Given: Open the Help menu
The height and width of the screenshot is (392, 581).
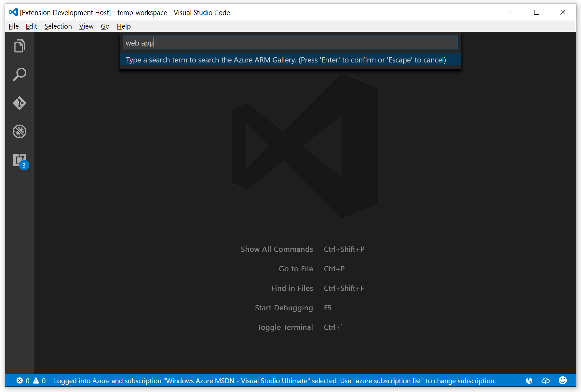Looking at the screenshot, I should click(124, 26).
